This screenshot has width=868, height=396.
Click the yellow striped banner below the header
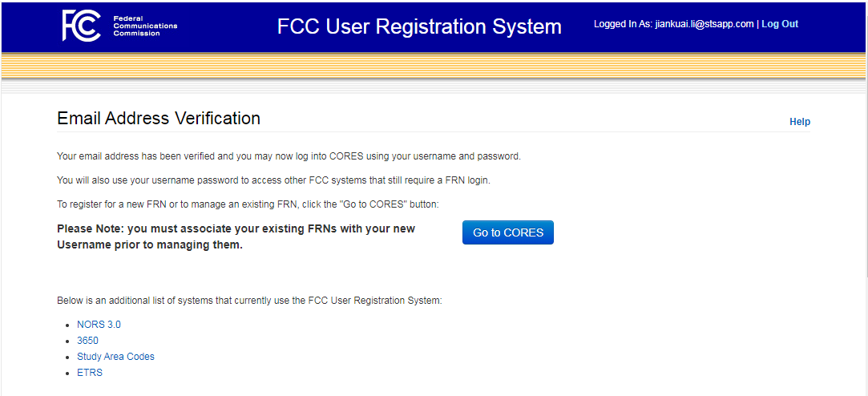click(x=433, y=66)
